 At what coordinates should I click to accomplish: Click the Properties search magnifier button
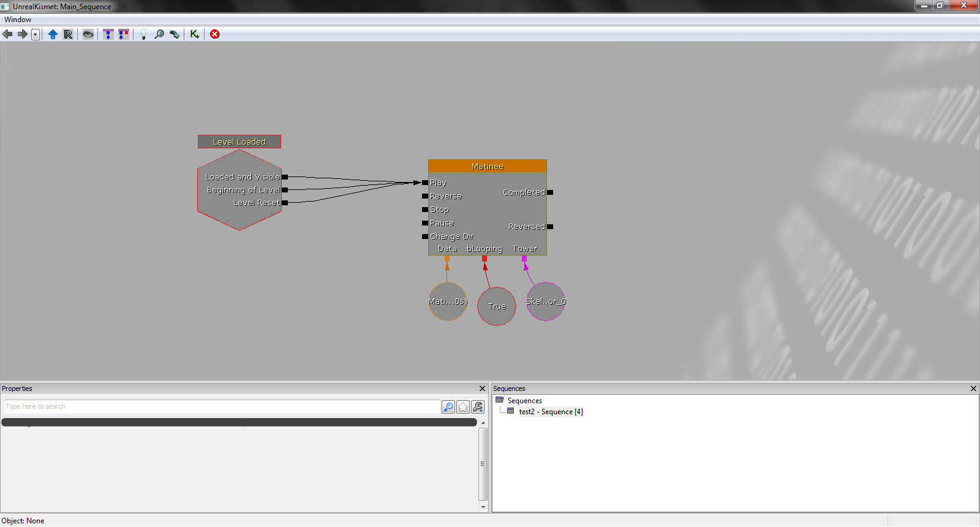pyautogui.click(x=448, y=407)
